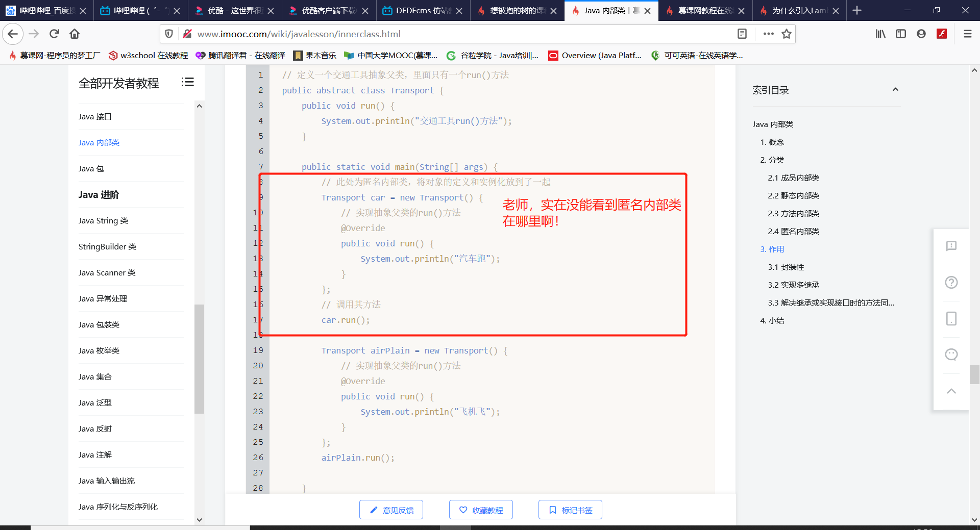Open the 'Java 泛型' lesson
The image size is (980, 530).
(95, 402)
